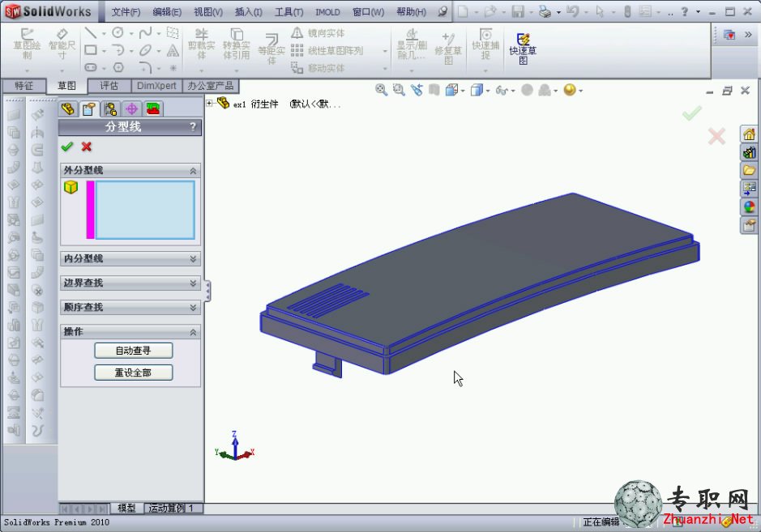Click the Spline sketch tool icon
The width and height of the screenshot is (761, 532).
(144, 32)
